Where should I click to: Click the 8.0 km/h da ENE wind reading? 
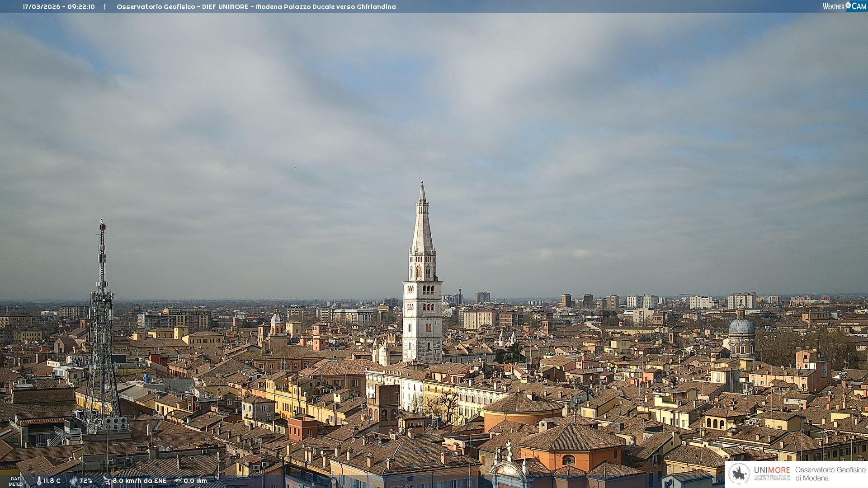coord(140,481)
